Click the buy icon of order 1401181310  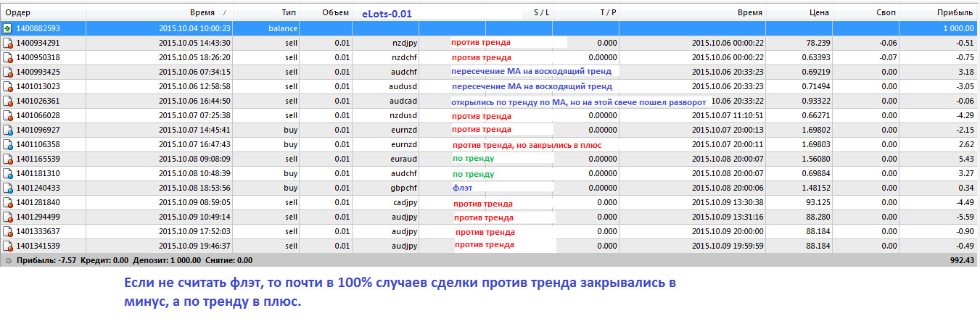[7, 173]
